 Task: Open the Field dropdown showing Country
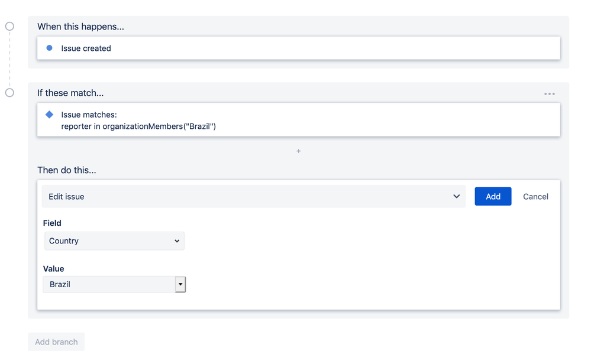click(x=114, y=241)
